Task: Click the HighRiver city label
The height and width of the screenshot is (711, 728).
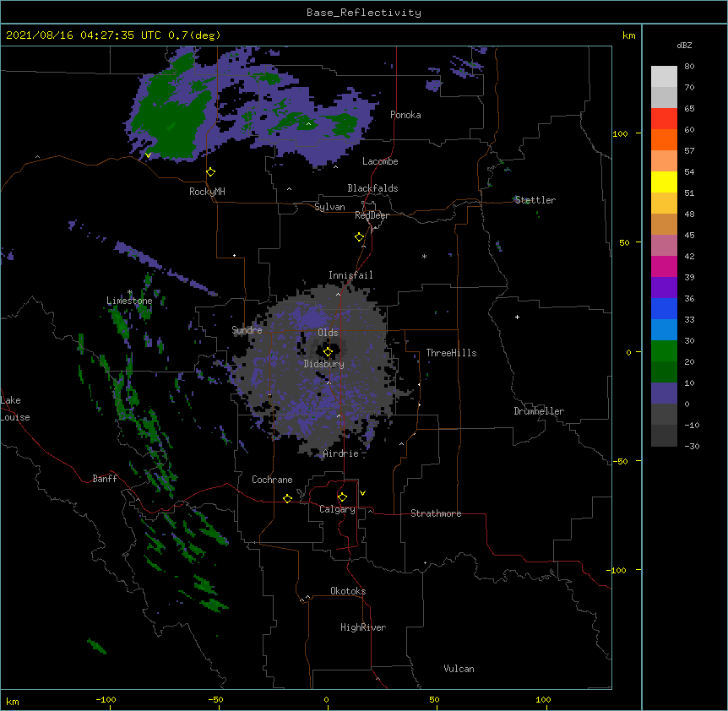Action: pyautogui.click(x=363, y=627)
